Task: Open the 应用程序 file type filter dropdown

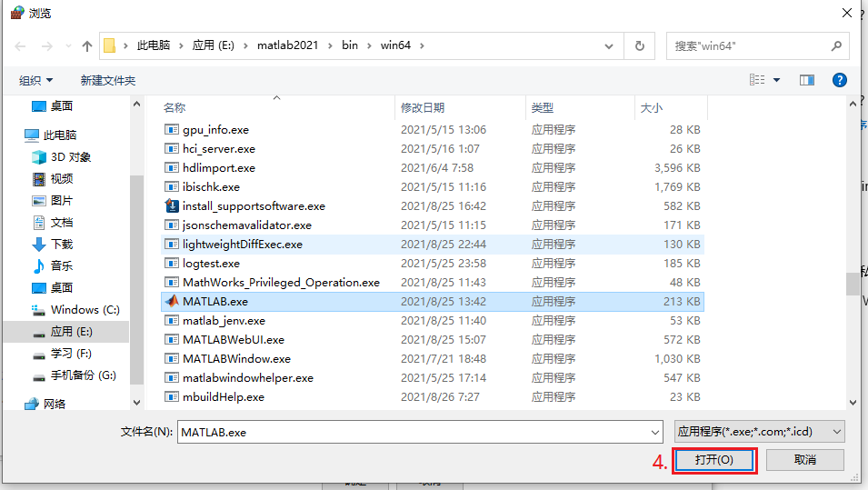Action: point(760,431)
